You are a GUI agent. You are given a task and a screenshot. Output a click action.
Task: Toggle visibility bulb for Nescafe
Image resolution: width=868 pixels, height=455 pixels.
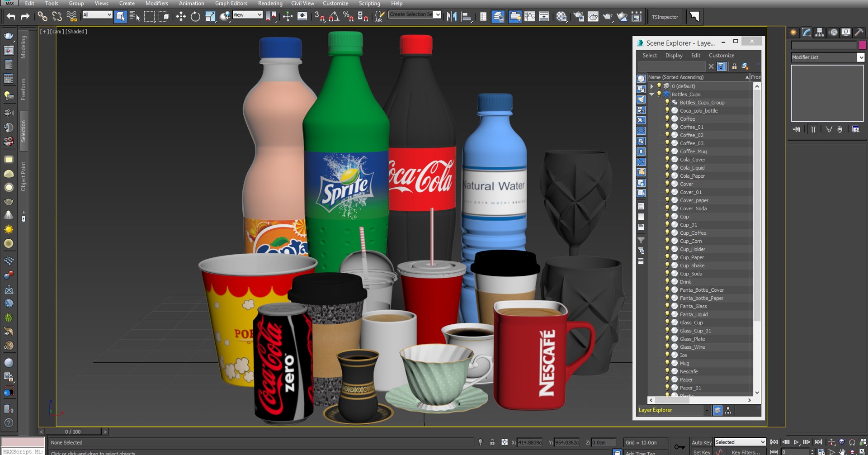click(x=667, y=371)
